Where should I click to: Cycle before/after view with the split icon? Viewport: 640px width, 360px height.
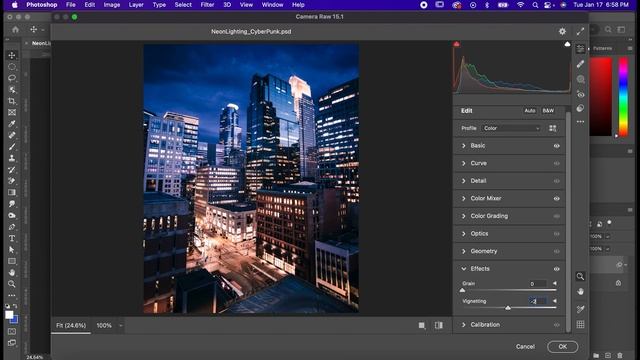(x=439, y=325)
